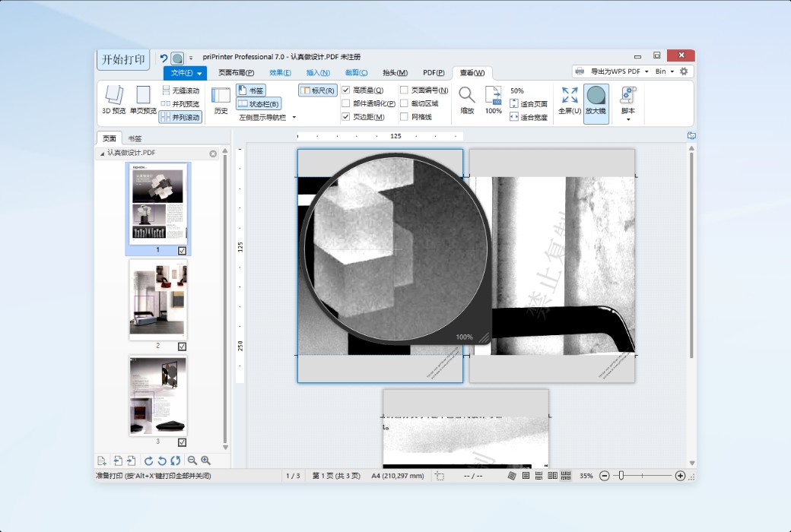Rotate page clockwise in thumbnail toolbar

pyautogui.click(x=148, y=461)
